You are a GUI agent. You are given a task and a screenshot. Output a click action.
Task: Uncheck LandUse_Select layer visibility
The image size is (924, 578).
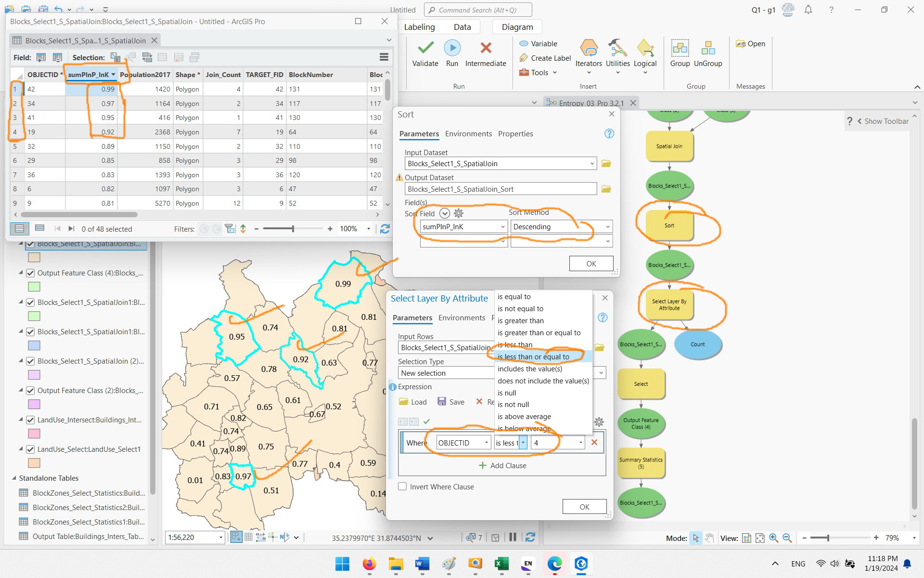30,449
